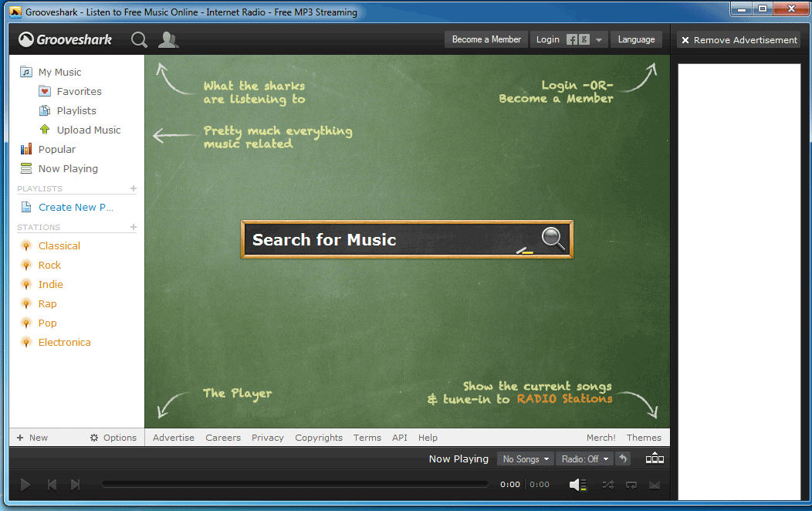Tune in to the Indie station
The width and height of the screenshot is (812, 511).
(x=42, y=284)
